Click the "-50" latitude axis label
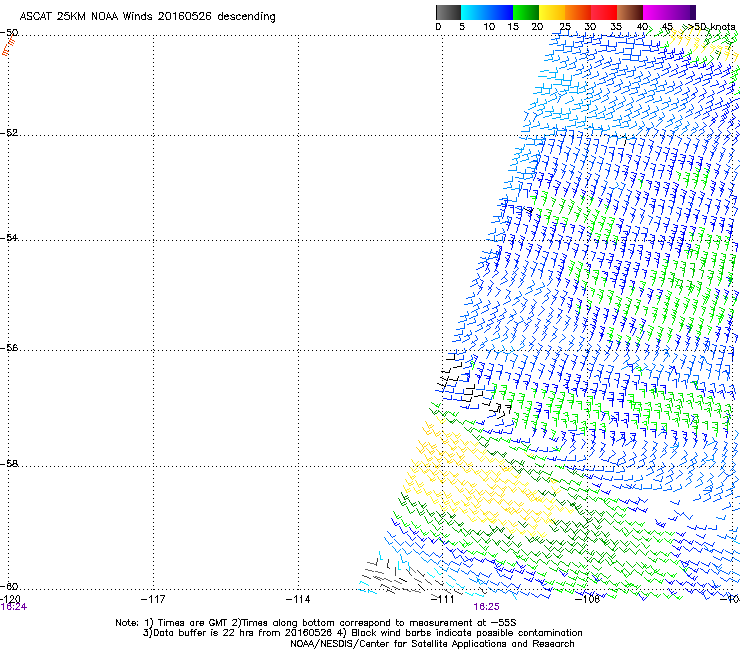Image resolution: width=740 pixels, height=650 pixels. [x=9, y=33]
